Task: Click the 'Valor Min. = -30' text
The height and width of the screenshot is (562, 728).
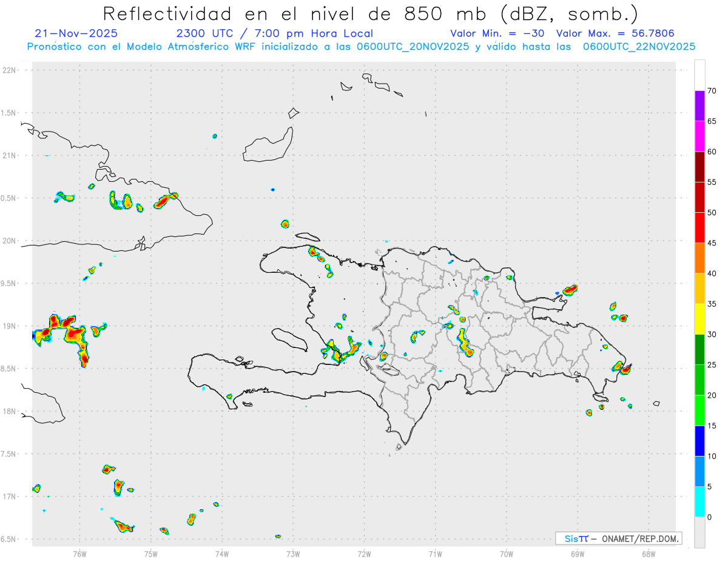Action: coord(497,33)
